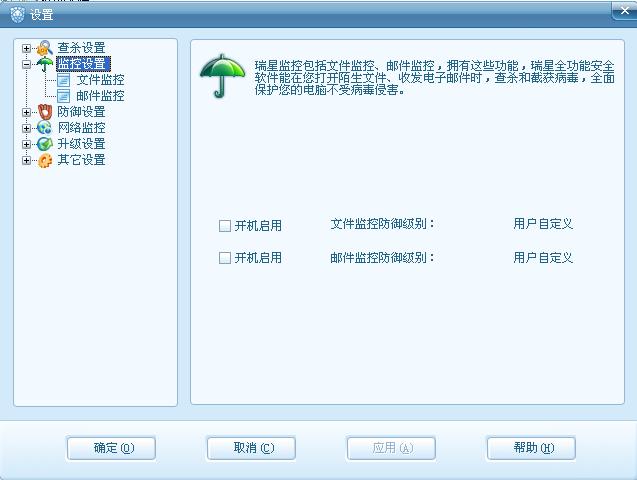The height and width of the screenshot is (480, 637).
Task: Open help with the 帮助(H) button
Action: click(x=531, y=448)
